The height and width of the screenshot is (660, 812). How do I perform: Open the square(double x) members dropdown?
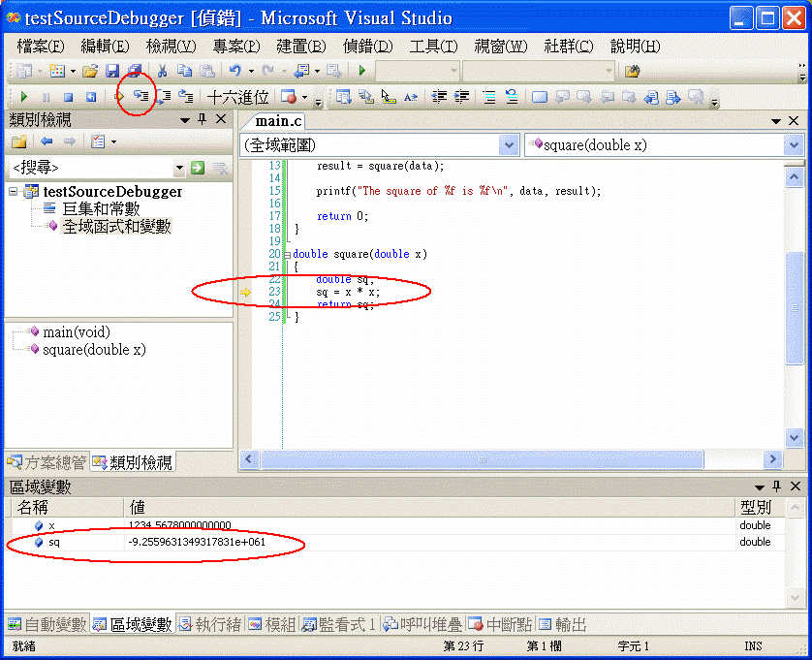(x=794, y=145)
